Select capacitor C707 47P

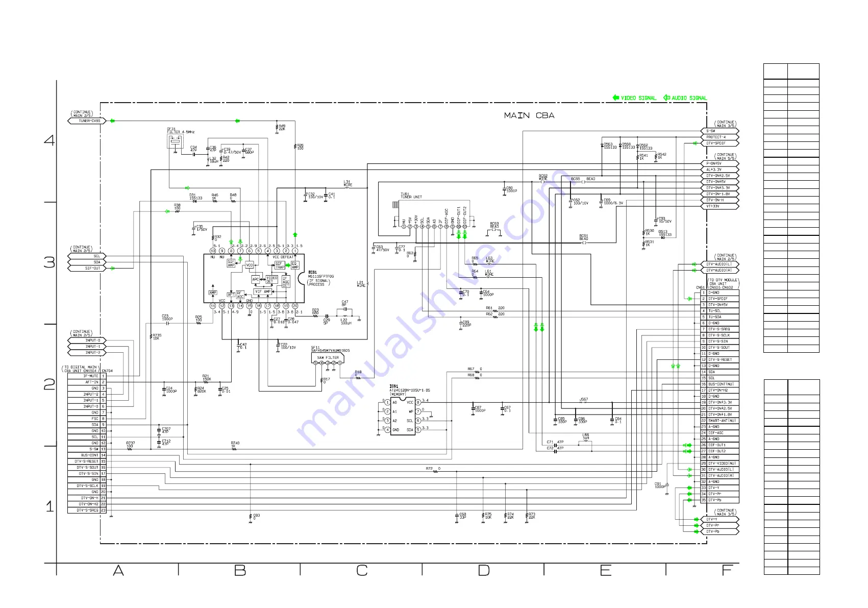click(x=164, y=430)
